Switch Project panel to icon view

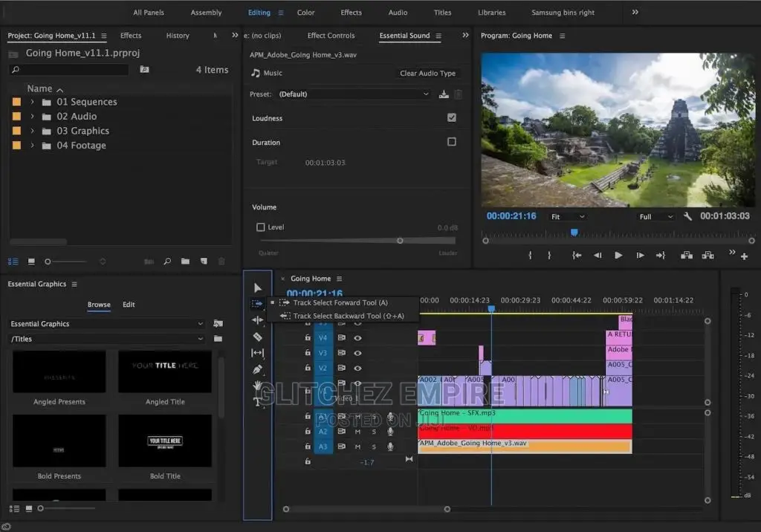31,262
